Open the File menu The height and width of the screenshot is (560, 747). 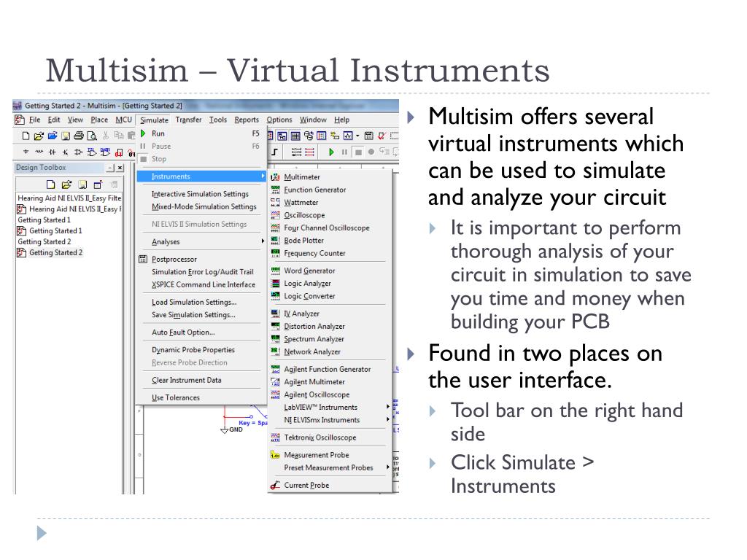click(x=35, y=120)
